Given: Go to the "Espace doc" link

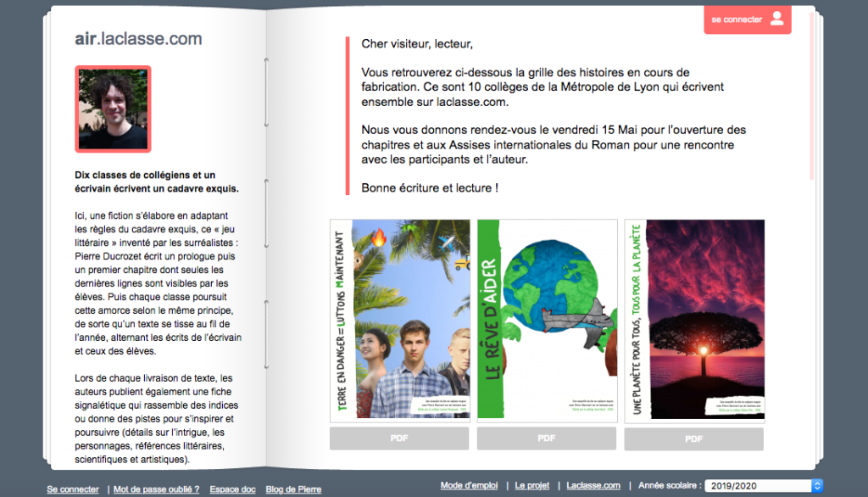Looking at the screenshot, I should [x=232, y=489].
